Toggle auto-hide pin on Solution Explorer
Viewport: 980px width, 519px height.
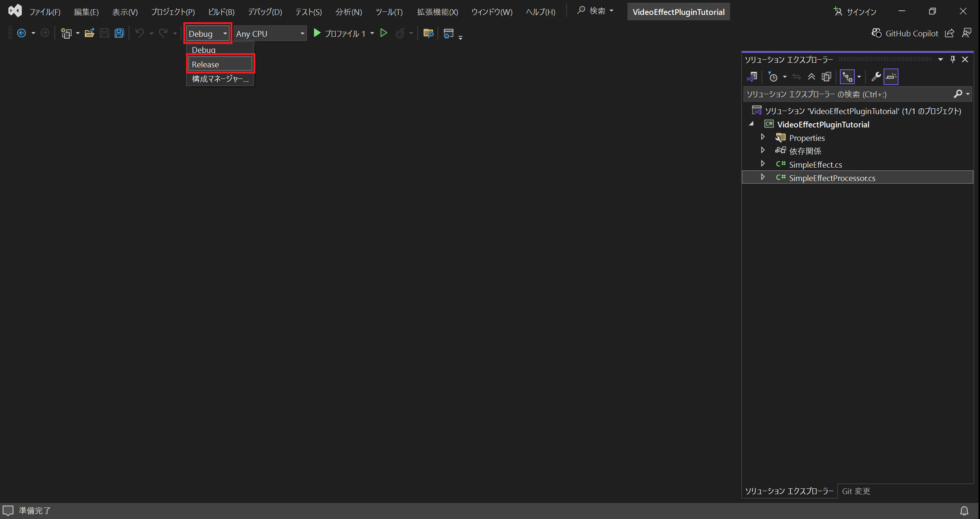[x=952, y=59]
